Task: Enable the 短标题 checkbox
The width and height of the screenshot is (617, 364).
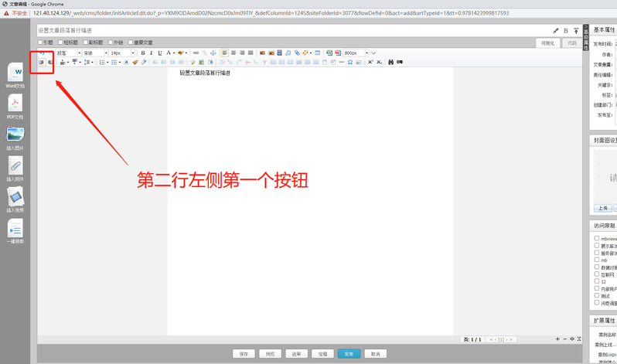Action: 60,43
